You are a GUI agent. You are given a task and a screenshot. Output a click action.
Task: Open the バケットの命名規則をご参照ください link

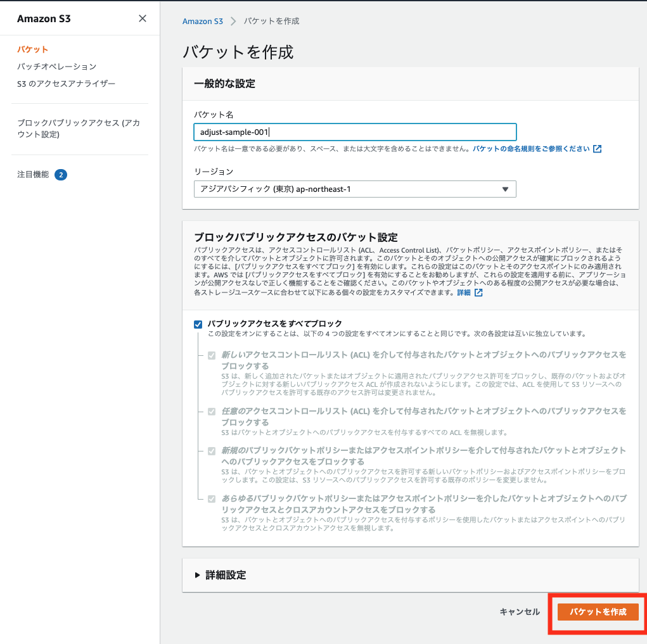(531, 149)
